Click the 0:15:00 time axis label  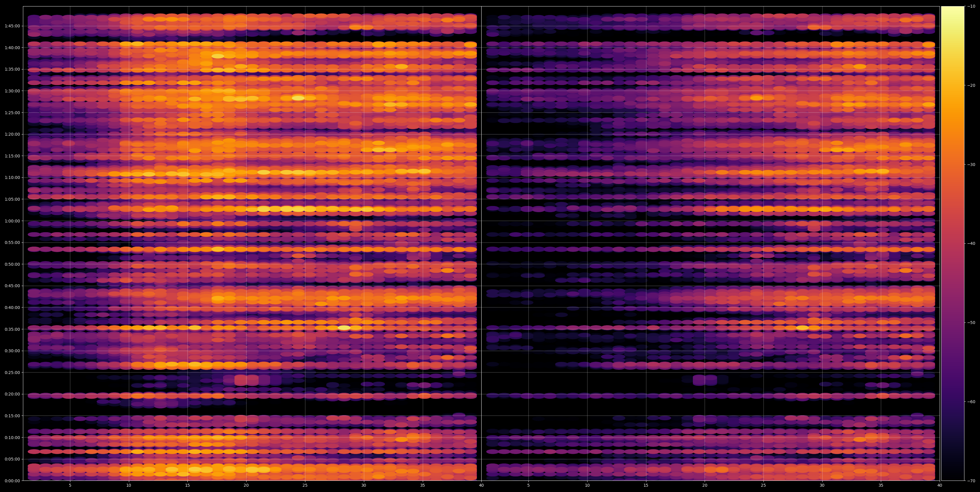12,415
